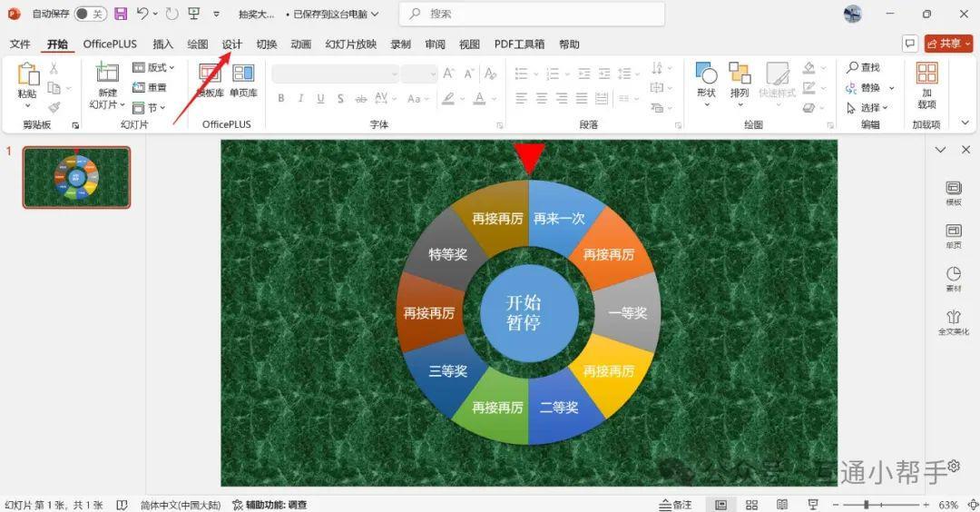Toggle the AutoSave switch

click(89, 14)
